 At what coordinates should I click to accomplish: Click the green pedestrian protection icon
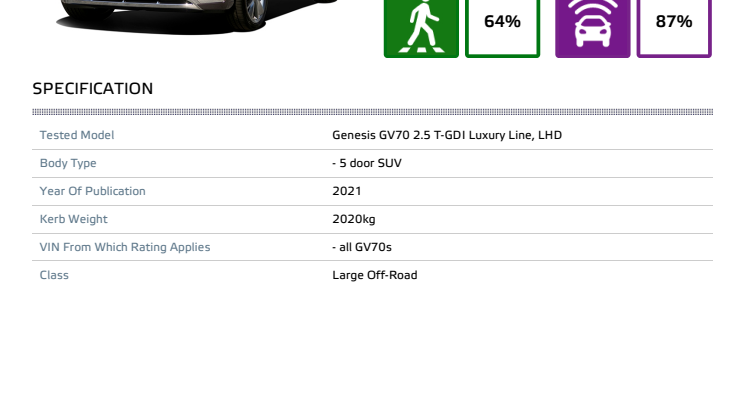(x=421, y=29)
